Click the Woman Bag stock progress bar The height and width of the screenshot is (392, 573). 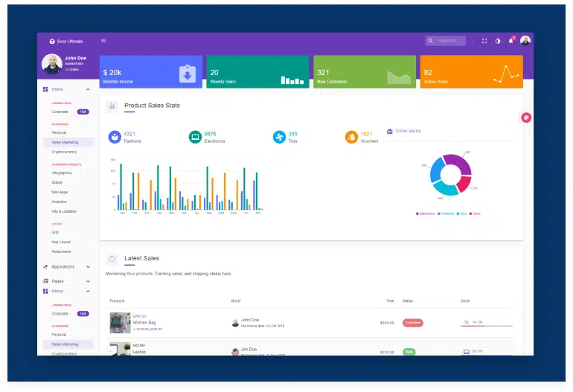coord(487,326)
